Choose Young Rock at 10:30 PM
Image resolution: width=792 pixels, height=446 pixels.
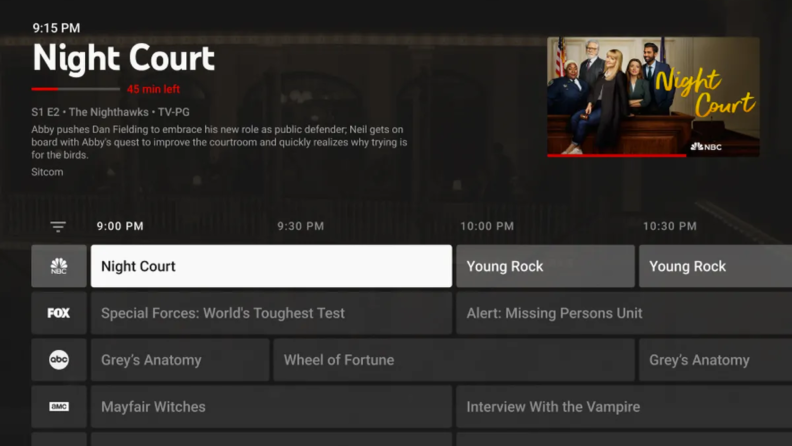[715, 266]
